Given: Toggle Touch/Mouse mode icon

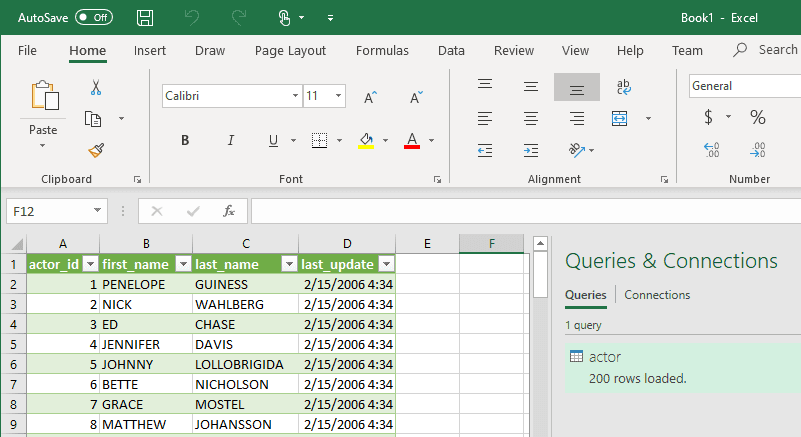Looking at the screenshot, I should pos(285,18).
